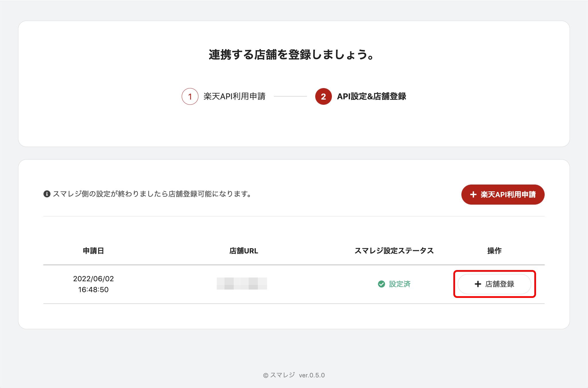
Task: Click the plus icon in 楽天API利用申請 button
Action: (x=473, y=195)
